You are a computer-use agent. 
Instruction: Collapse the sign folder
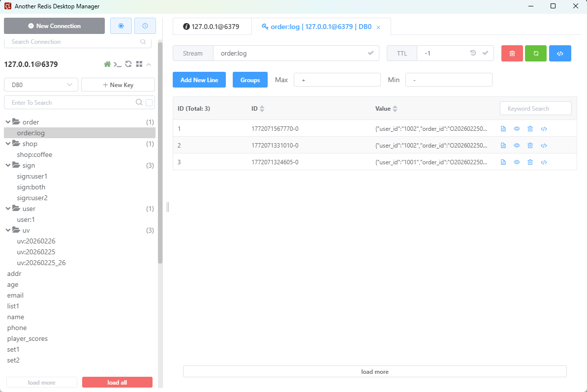point(8,166)
